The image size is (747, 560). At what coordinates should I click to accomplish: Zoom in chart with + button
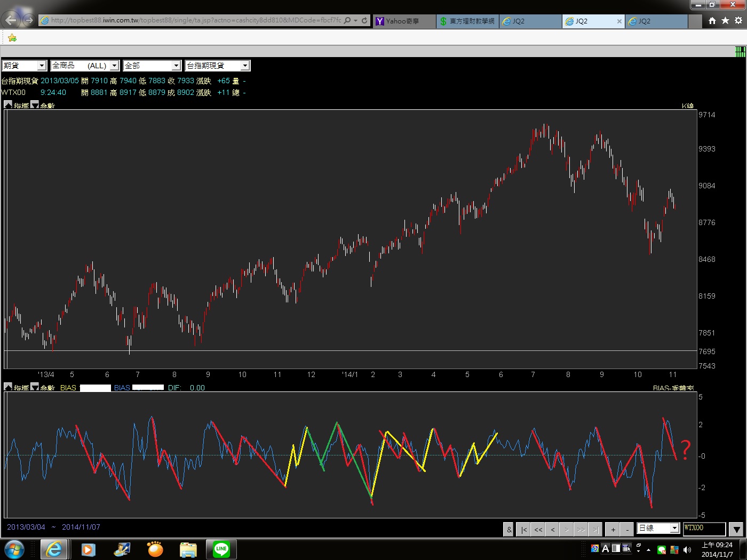[x=614, y=529]
